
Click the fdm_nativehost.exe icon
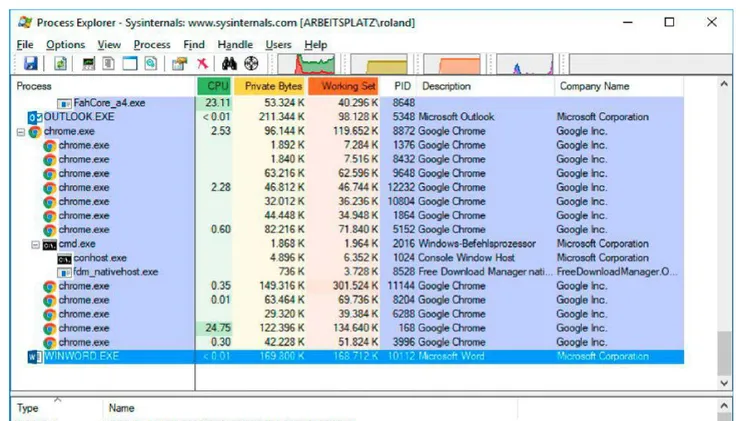pyautogui.click(x=64, y=272)
